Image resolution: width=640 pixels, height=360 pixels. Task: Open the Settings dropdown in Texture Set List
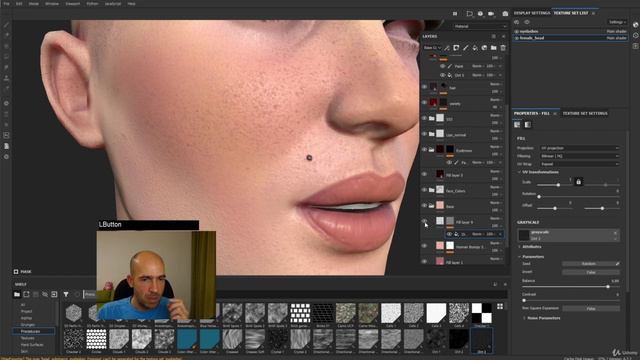pos(617,22)
